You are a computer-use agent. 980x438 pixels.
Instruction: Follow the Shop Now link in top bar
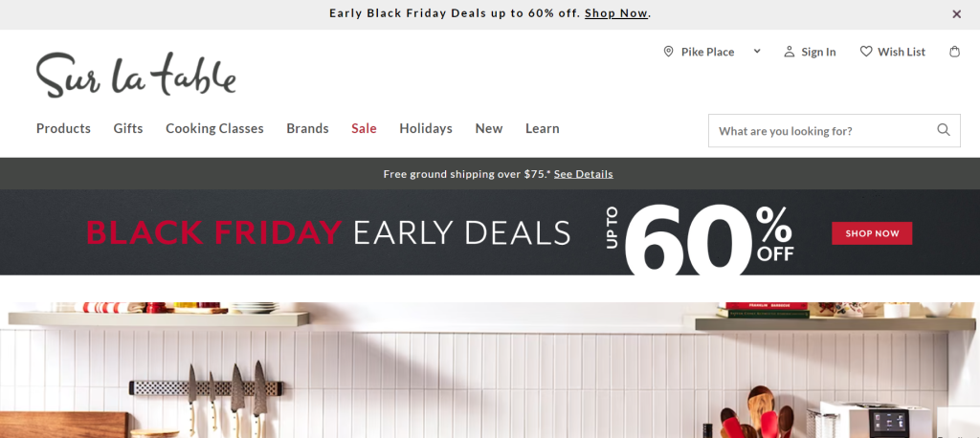coord(616,13)
